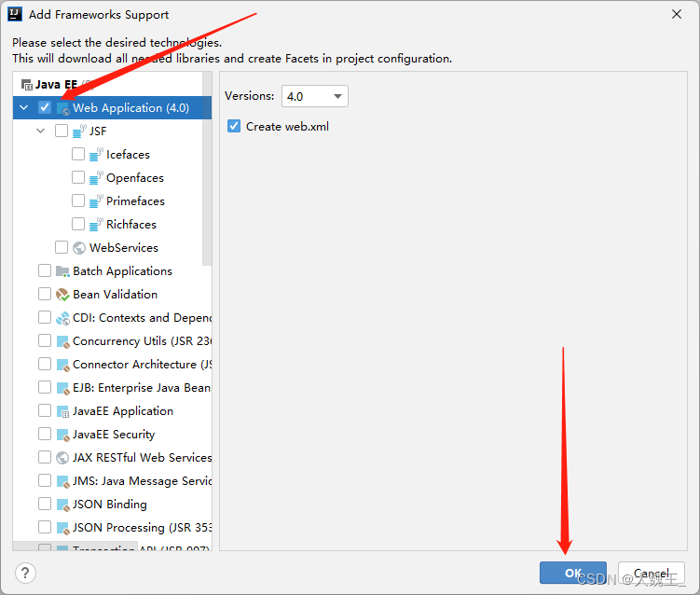Click the Bean Validation icon
Viewport: 700px width, 595px height.
tap(62, 295)
